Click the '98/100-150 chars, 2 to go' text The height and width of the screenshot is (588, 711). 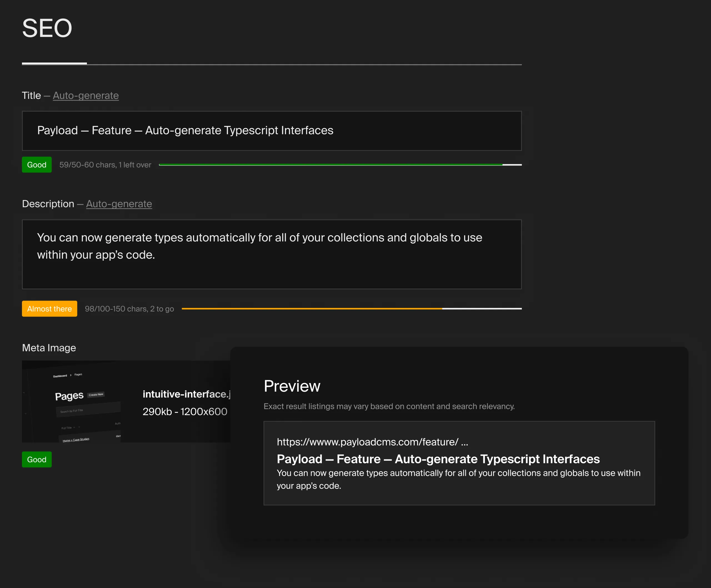pos(129,309)
